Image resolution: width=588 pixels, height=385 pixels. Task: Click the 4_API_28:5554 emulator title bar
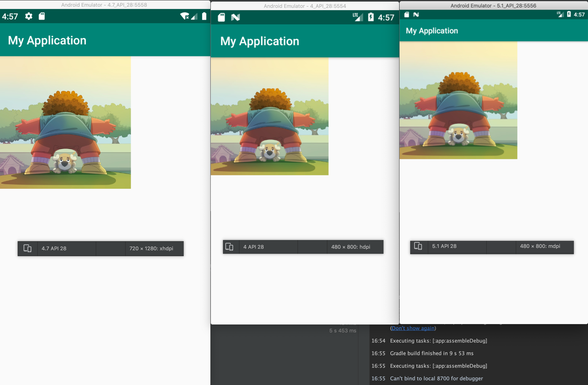coord(305,6)
